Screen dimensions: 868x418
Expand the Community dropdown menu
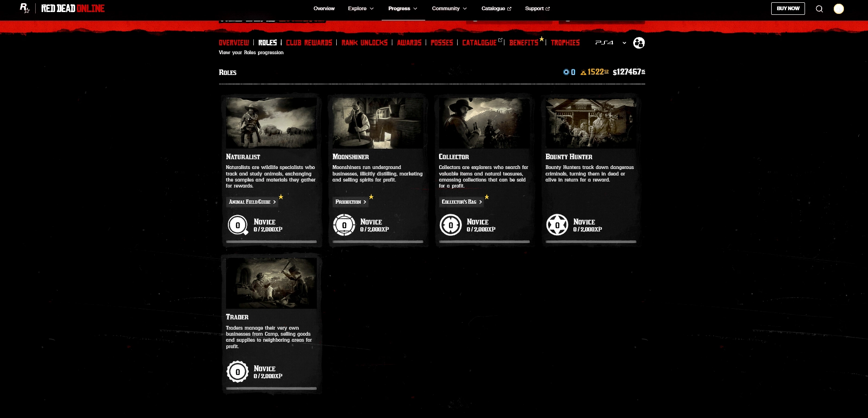[x=449, y=8]
